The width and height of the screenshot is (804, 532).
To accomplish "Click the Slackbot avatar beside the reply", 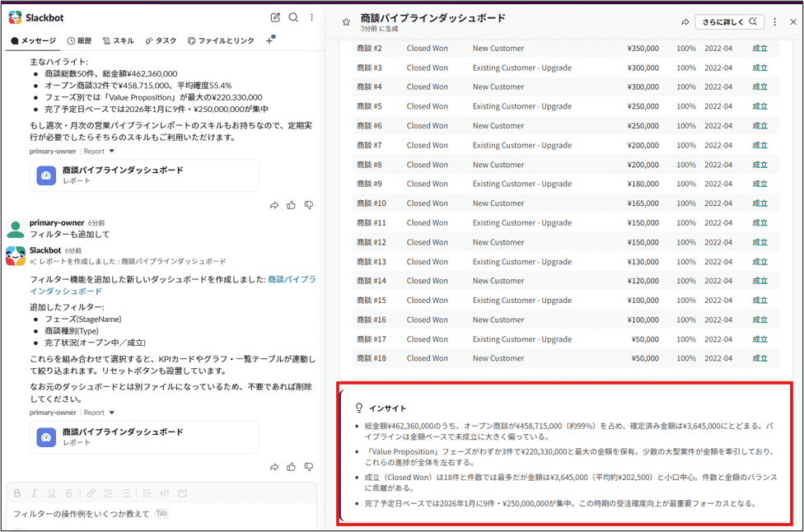I will [16, 256].
